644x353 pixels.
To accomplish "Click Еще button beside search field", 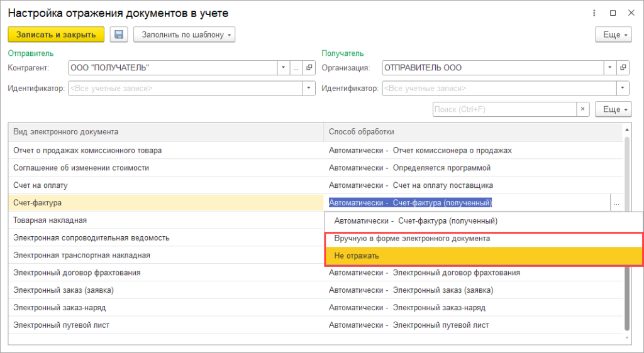I will point(613,109).
